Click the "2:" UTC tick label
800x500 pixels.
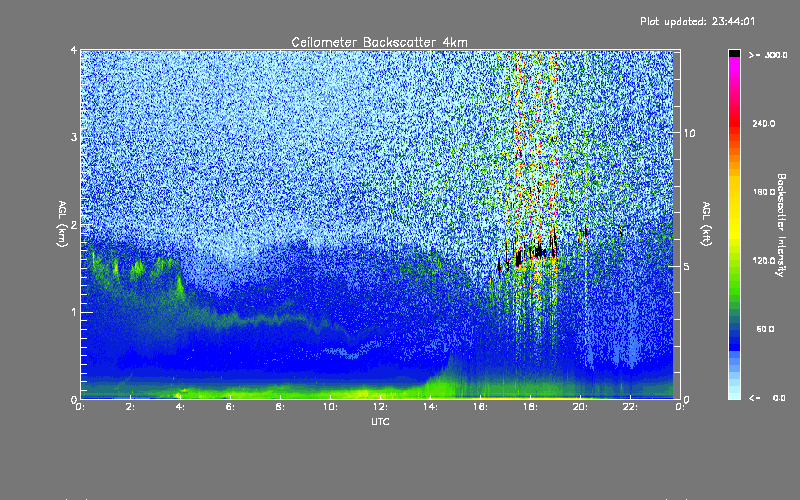[131, 407]
